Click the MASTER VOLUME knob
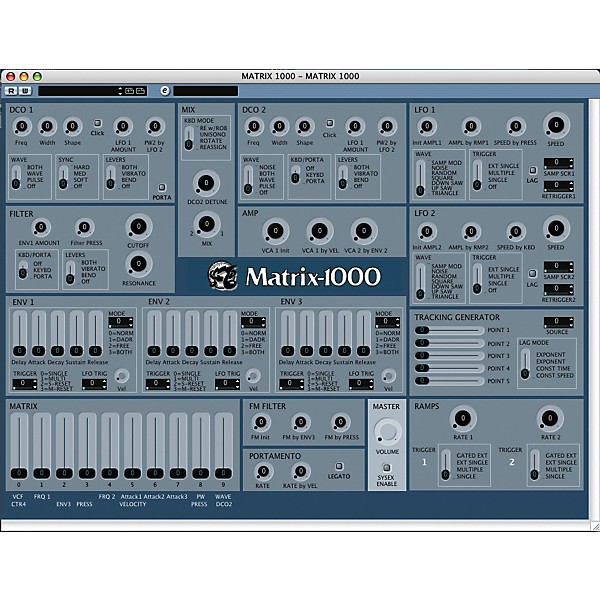600x600 pixels. coord(387,432)
